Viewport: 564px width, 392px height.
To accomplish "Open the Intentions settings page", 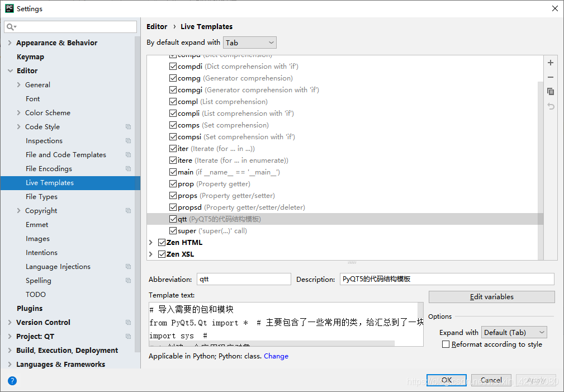I will [x=41, y=253].
